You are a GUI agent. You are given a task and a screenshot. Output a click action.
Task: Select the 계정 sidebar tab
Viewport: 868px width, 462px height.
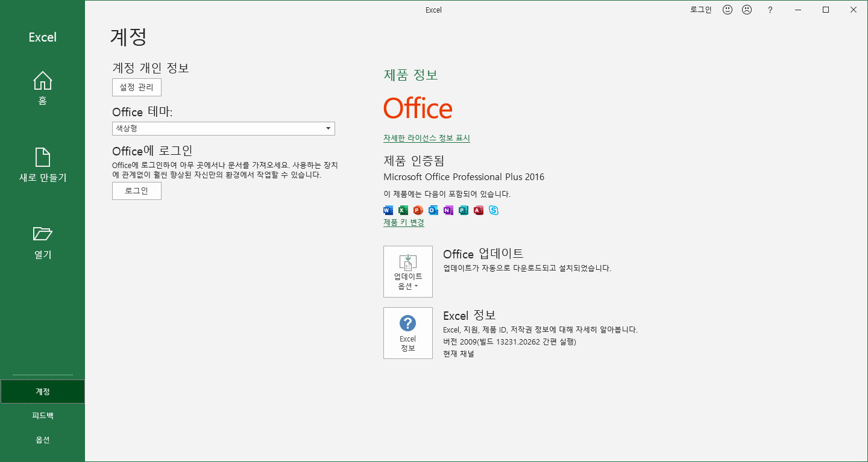coord(42,392)
